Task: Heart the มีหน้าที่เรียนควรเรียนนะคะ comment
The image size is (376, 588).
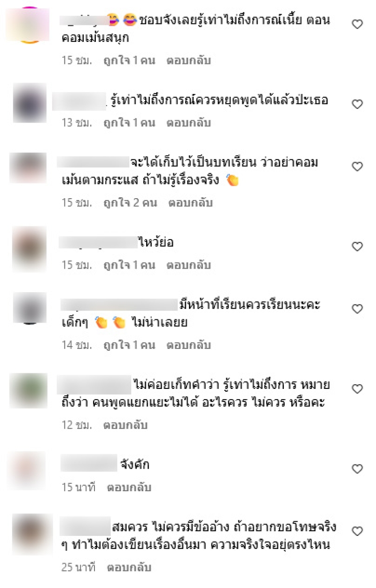Action: [358, 309]
